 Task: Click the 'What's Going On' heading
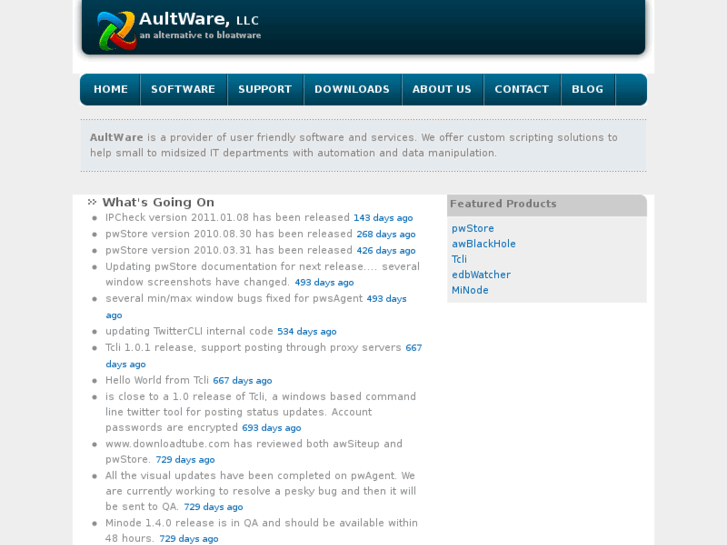point(158,202)
